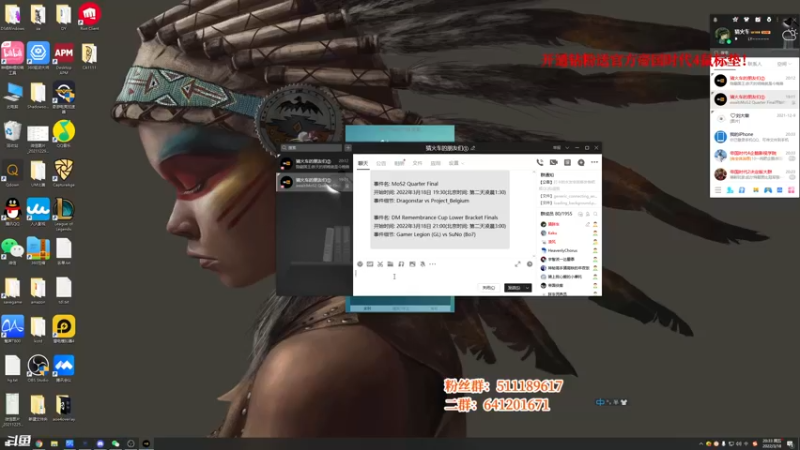Open the emoji picker in chat toolbar
800x450 pixels.
360,264
